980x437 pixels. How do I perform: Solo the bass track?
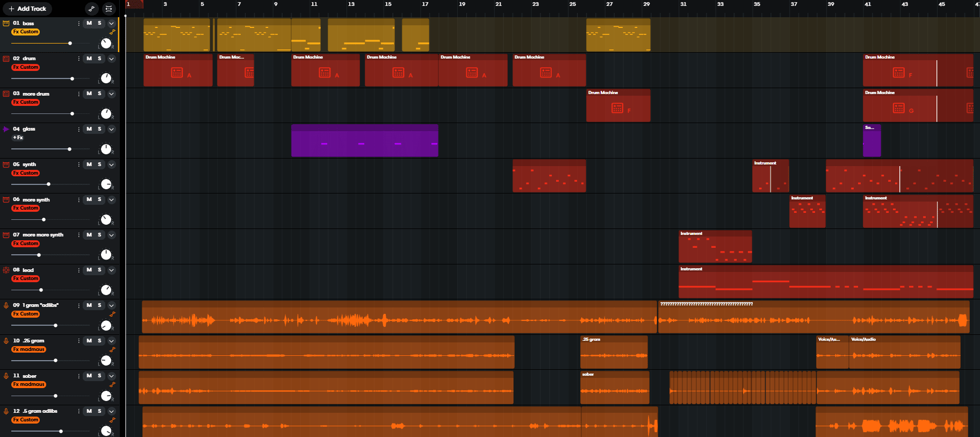point(99,23)
